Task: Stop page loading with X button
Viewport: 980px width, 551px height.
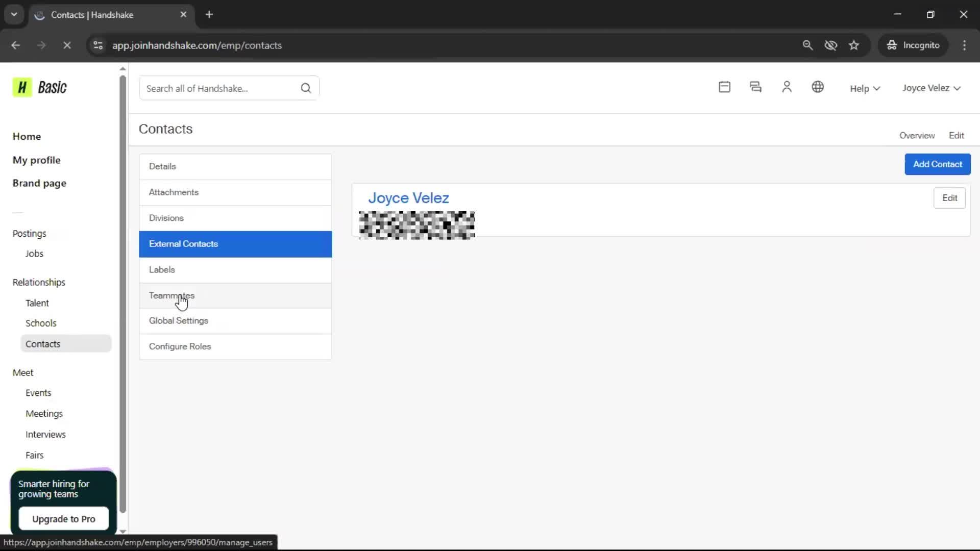Action: [x=67, y=45]
